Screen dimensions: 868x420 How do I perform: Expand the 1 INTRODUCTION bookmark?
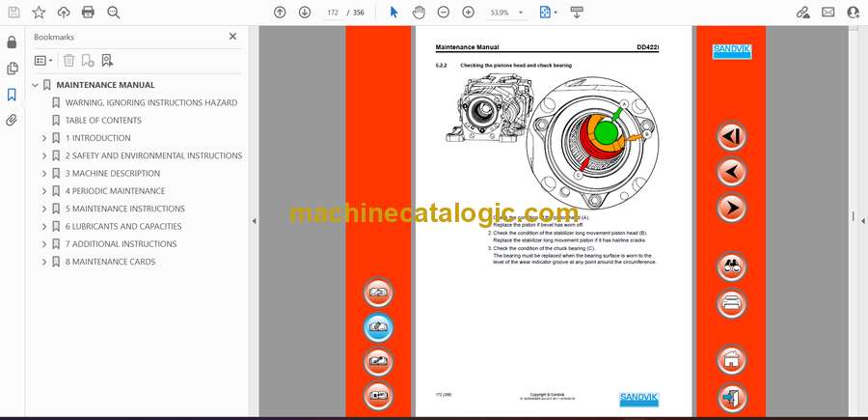coord(44,138)
